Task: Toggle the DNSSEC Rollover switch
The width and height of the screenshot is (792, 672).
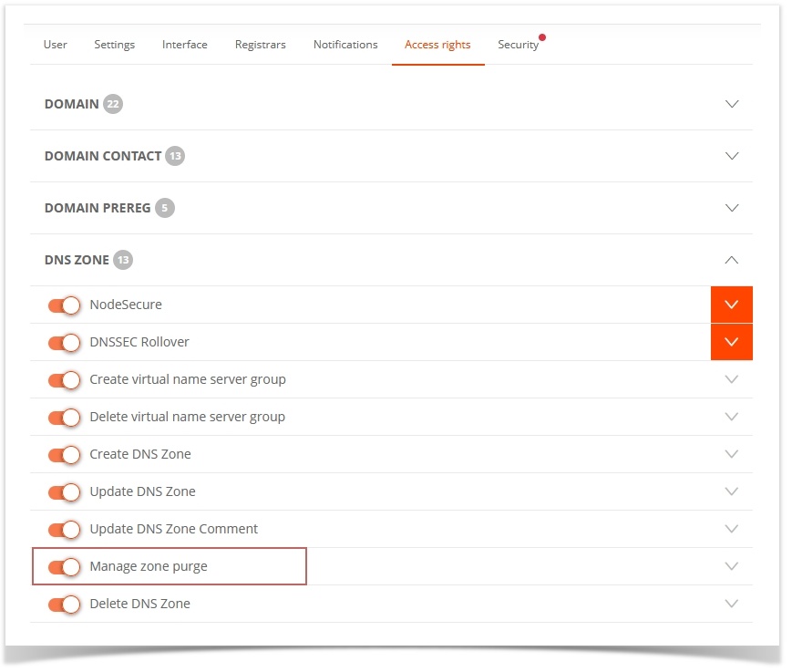Action: [64, 343]
